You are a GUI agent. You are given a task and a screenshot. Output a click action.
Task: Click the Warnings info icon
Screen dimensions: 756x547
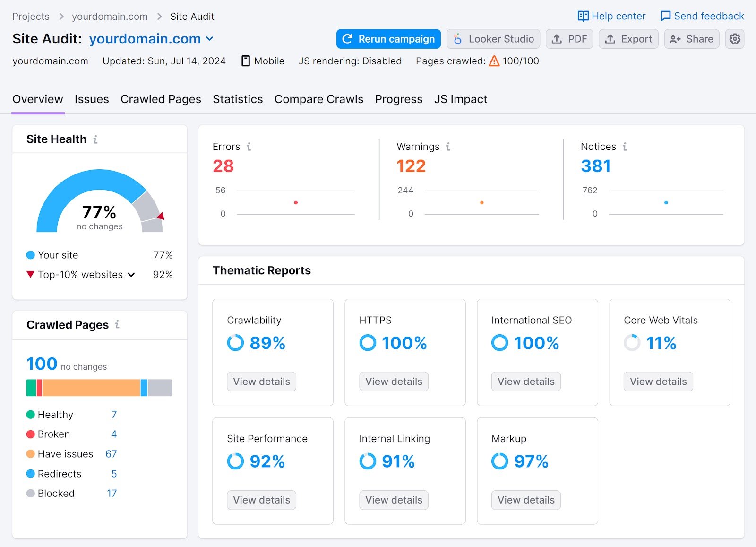tap(448, 147)
